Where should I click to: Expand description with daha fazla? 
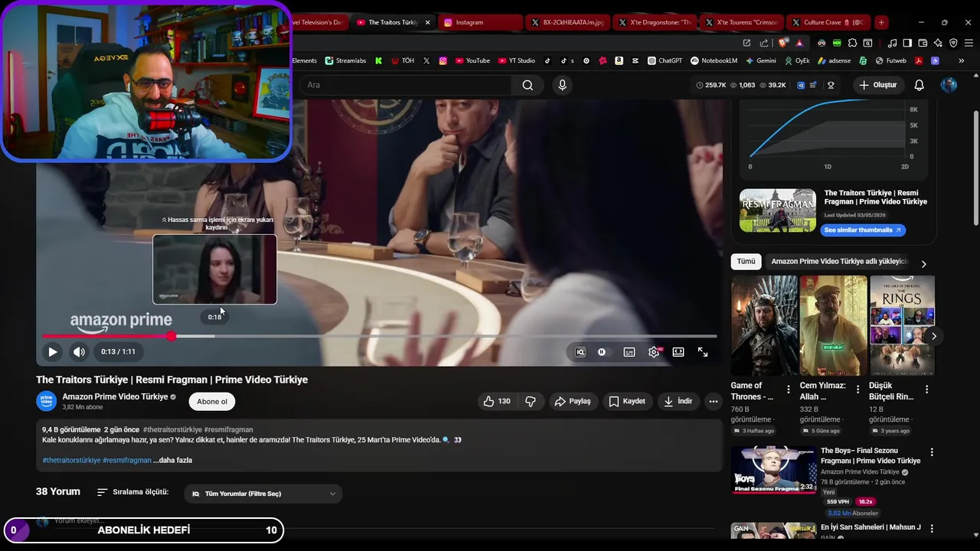coord(172,460)
